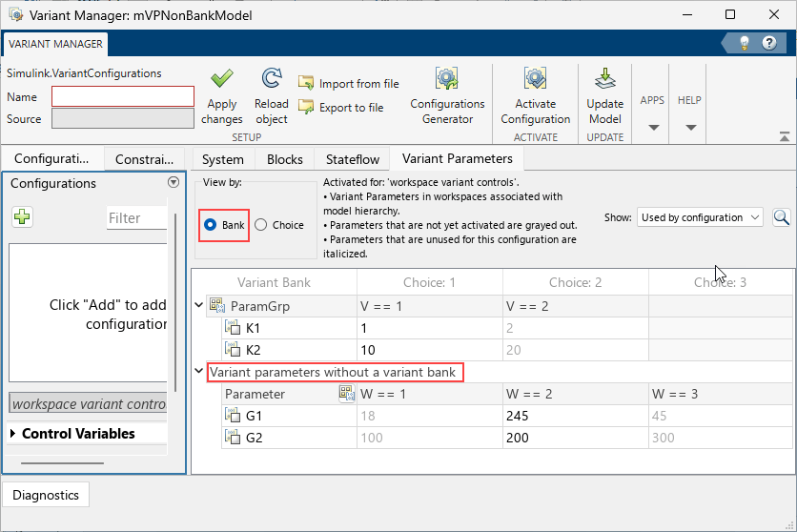Click the ParamGrp condition V == 1 cell

coord(430,306)
